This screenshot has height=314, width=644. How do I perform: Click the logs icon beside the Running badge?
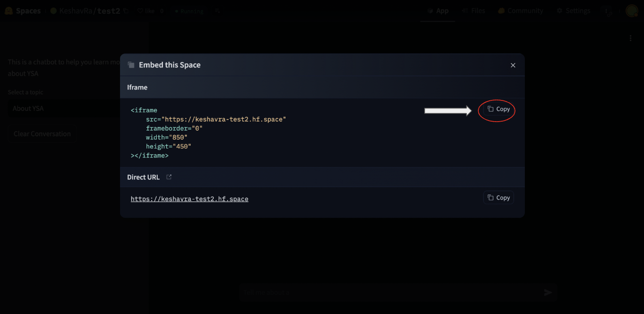click(217, 11)
